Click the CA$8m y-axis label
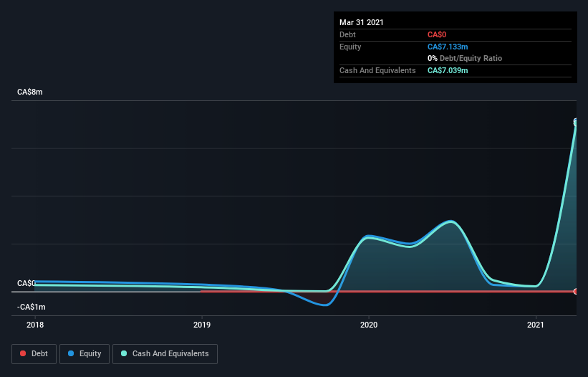The height and width of the screenshot is (377, 588). click(30, 92)
